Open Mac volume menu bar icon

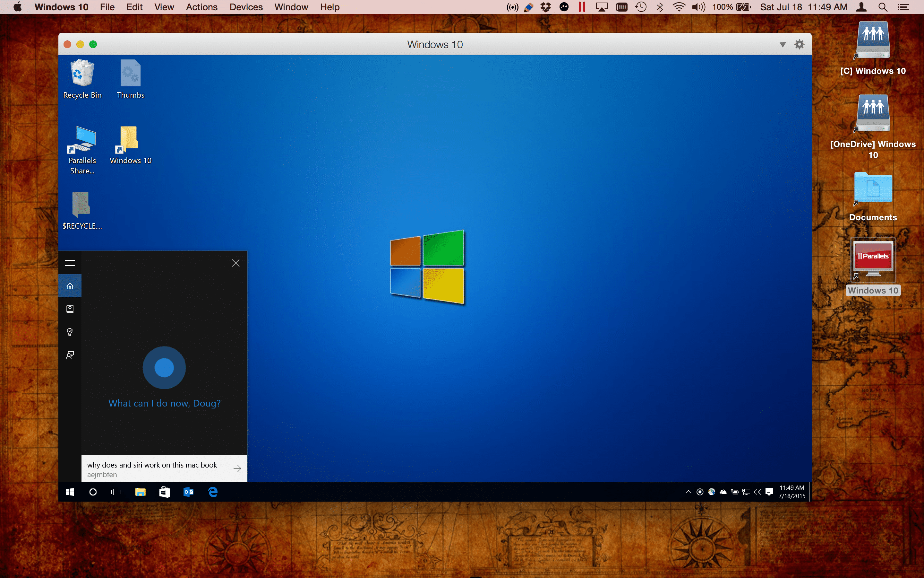(698, 7)
